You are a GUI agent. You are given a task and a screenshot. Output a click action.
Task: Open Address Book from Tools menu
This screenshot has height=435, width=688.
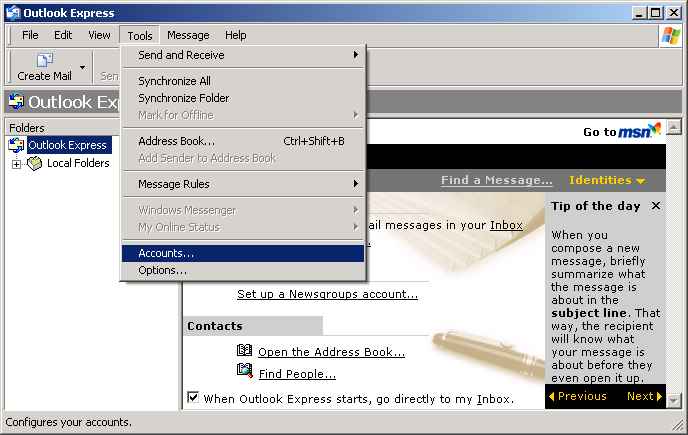click(x=243, y=141)
